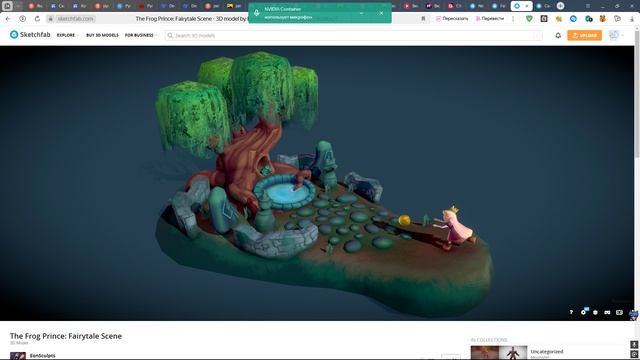Click the orange UPLOAD button
This screenshot has width=640, height=360.
[584, 36]
